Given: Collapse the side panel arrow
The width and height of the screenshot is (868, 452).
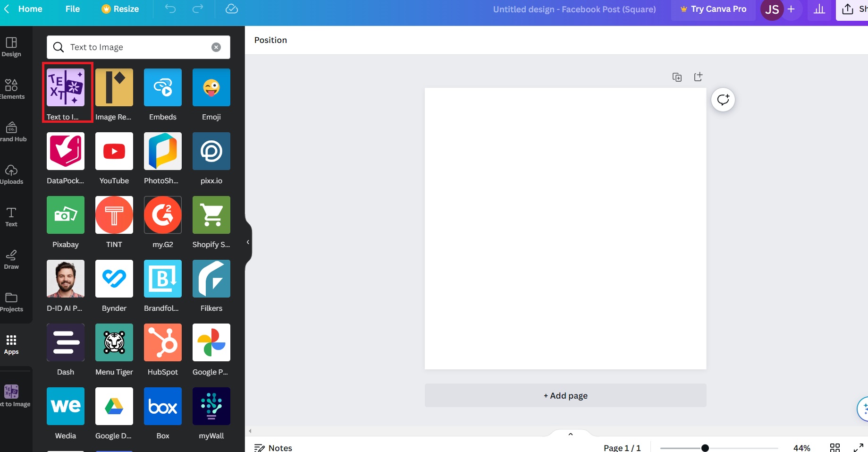Looking at the screenshot, I should (x=248, y=242).
